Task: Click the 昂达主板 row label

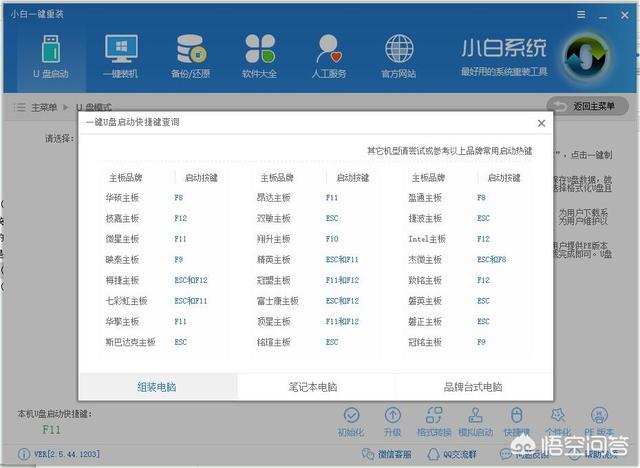Action: 273,198
